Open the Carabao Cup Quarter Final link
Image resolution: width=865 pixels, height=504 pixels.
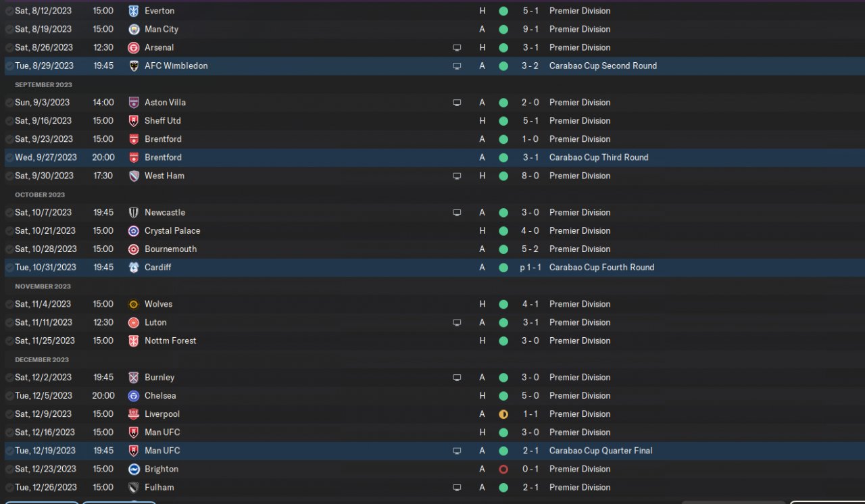pyautogui.click(x=601, y=451)
